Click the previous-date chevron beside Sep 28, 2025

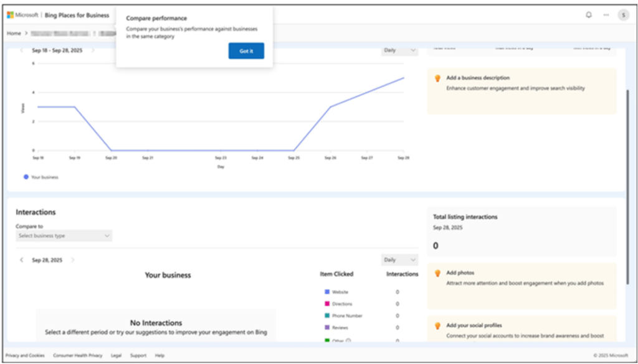click(22, 259)
